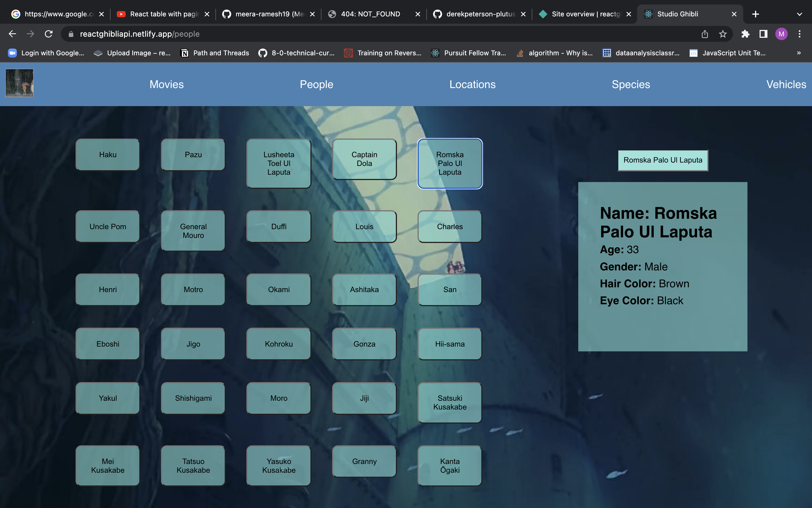Select the Kanta Ōgaki button
The height and width of the screenshot is (508, 812).
click(x=450, y=466)
